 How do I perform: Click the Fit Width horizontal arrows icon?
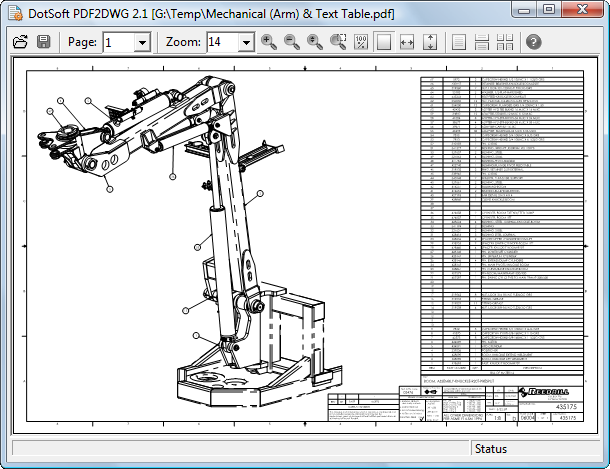(407, 42)
